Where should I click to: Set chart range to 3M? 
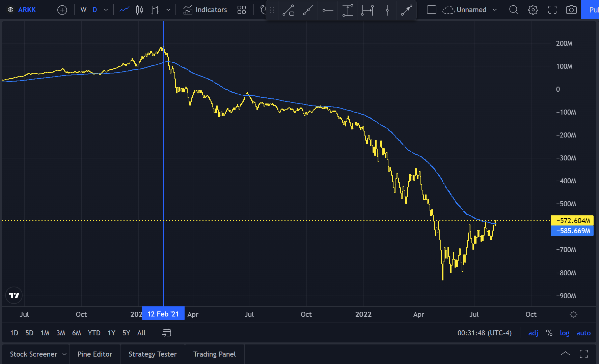[x=61, y=333]
